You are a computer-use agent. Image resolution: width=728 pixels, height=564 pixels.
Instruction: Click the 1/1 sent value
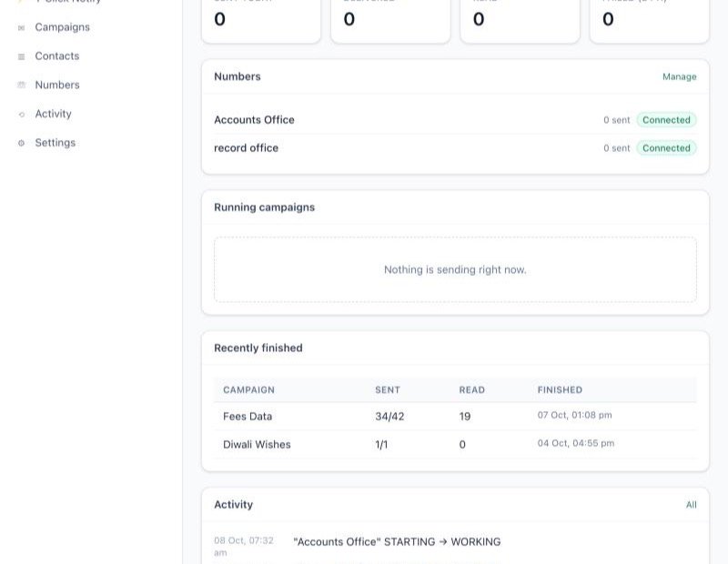tap(381, 445)
